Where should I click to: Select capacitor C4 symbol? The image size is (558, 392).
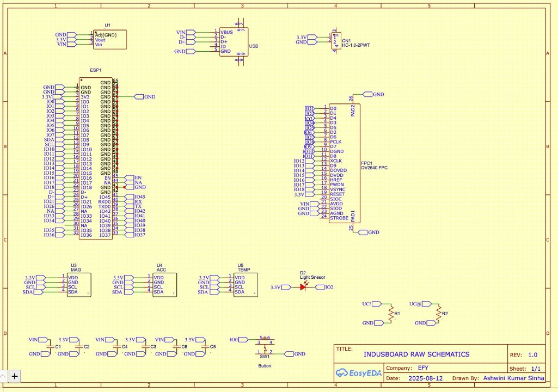pos(117,346)
